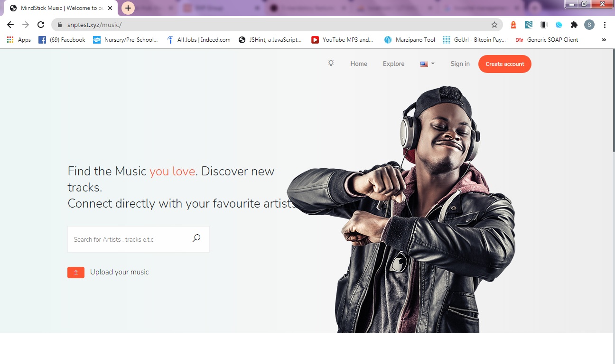
Task: Open the Facebook bookmark showing 69 notifications
Action: (x=62, y=40)
